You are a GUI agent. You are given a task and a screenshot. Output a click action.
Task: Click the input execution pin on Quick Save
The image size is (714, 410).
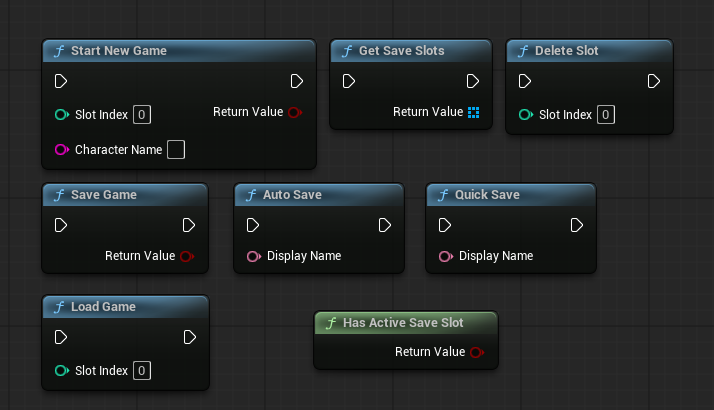[444, 226]
